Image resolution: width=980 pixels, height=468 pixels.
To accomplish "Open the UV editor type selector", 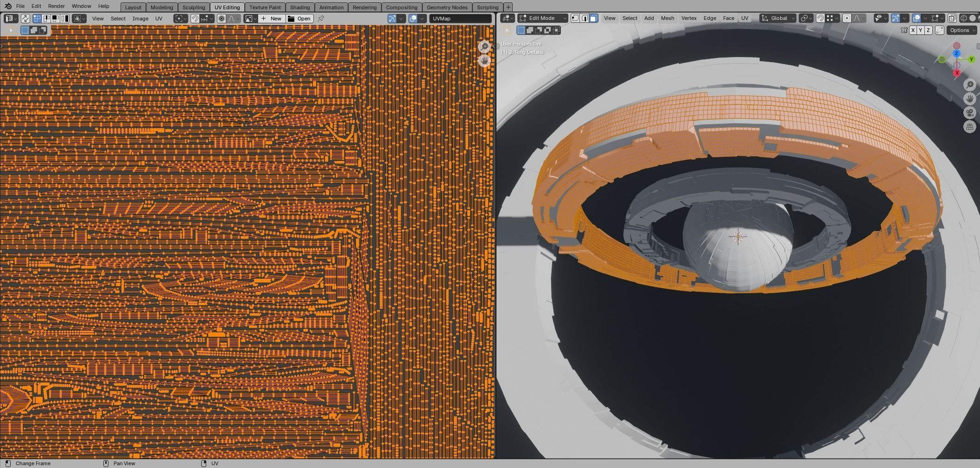I will 11,19.
